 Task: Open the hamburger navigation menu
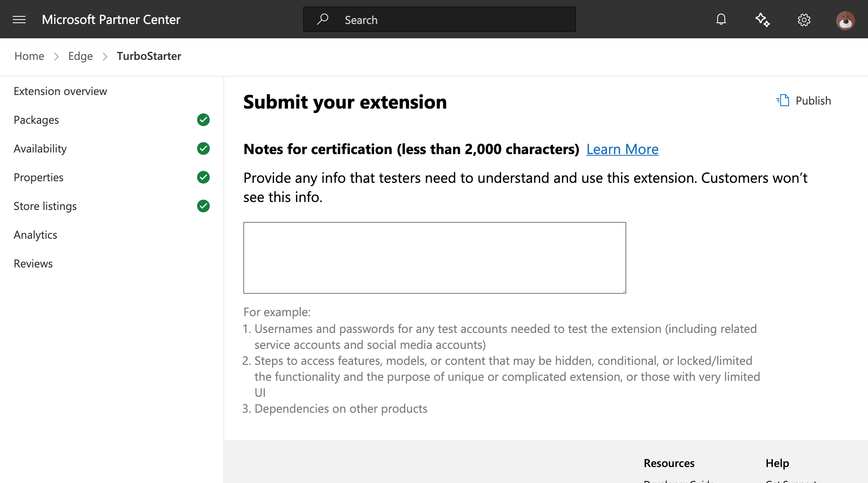point(19,20)
